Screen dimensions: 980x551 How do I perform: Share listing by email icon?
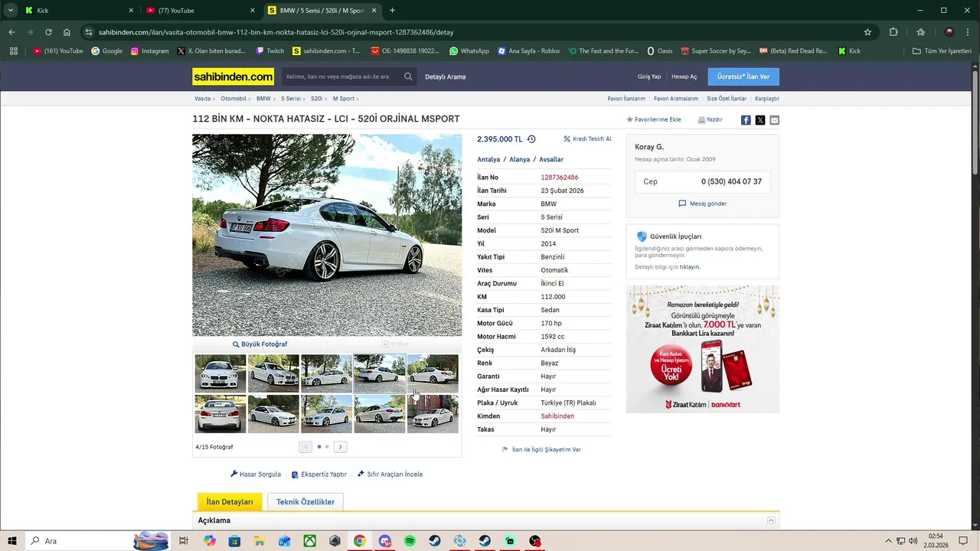coord(774,120)
